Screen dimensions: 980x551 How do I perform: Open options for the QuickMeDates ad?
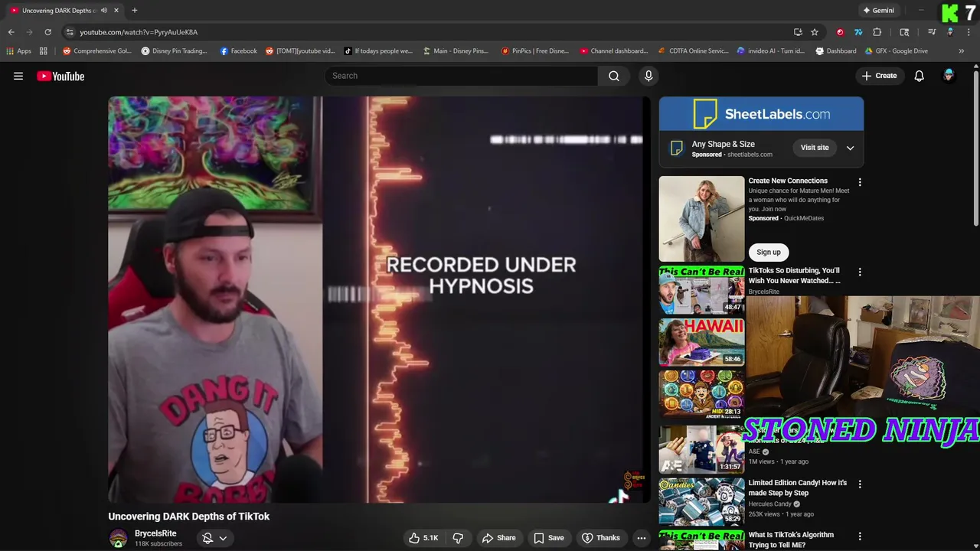pos(860,183)
